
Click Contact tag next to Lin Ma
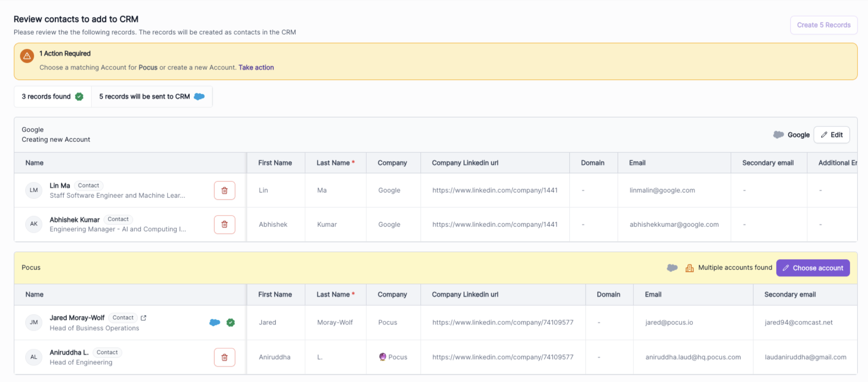(x=88, y=185)
